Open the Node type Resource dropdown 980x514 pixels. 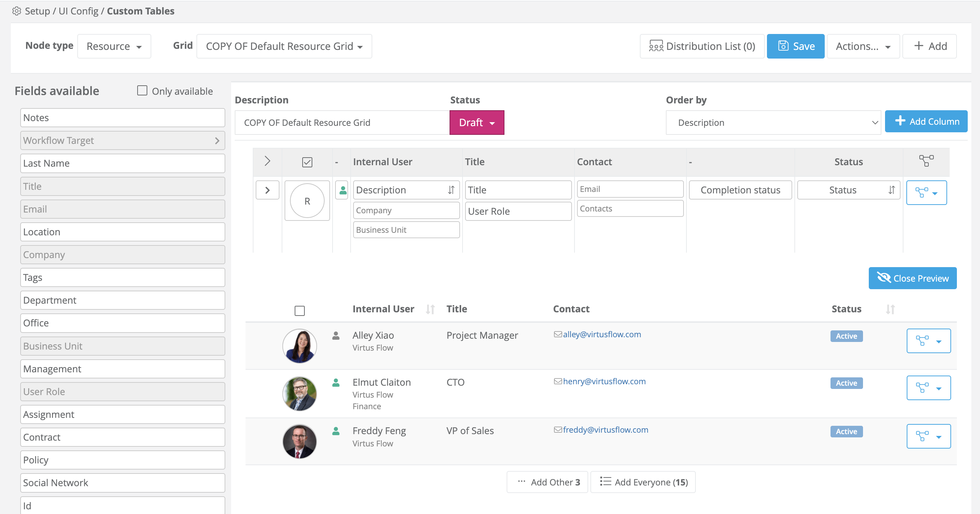114,47
